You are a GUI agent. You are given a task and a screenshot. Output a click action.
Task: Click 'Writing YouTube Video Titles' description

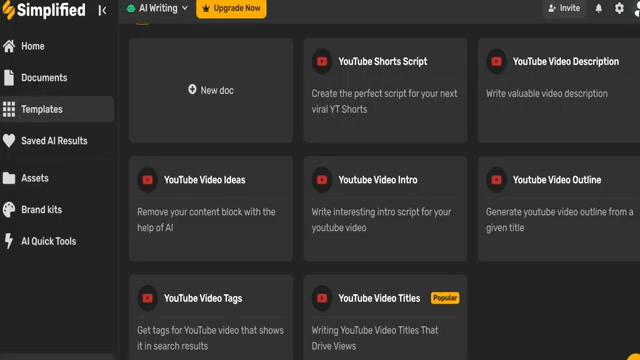pos(375,338)
